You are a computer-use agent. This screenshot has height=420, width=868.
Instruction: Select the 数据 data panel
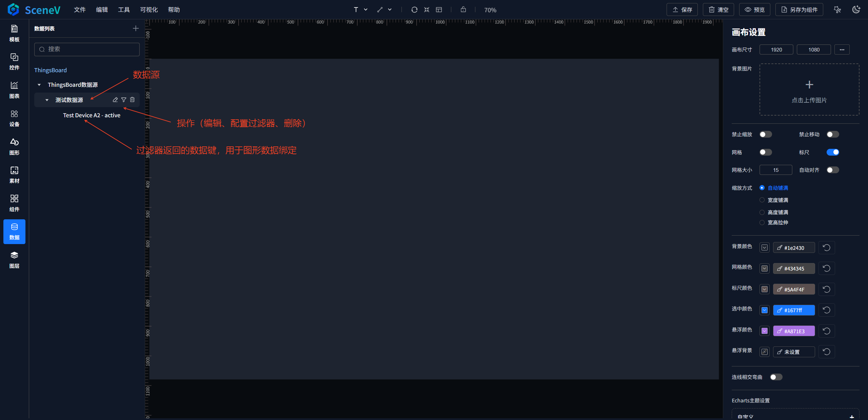14,232
